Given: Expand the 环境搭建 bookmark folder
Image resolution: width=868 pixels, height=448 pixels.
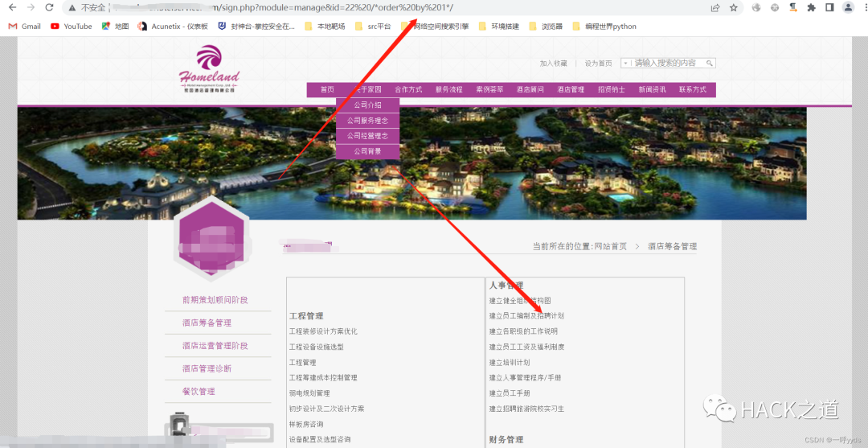Looking at the screenshot, I should (504, 26).
